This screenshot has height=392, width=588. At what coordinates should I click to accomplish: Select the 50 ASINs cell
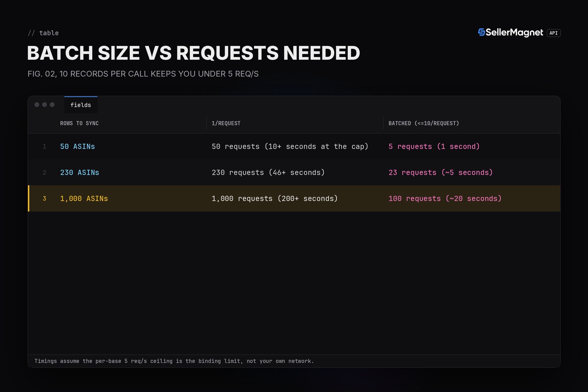[77, 147]
